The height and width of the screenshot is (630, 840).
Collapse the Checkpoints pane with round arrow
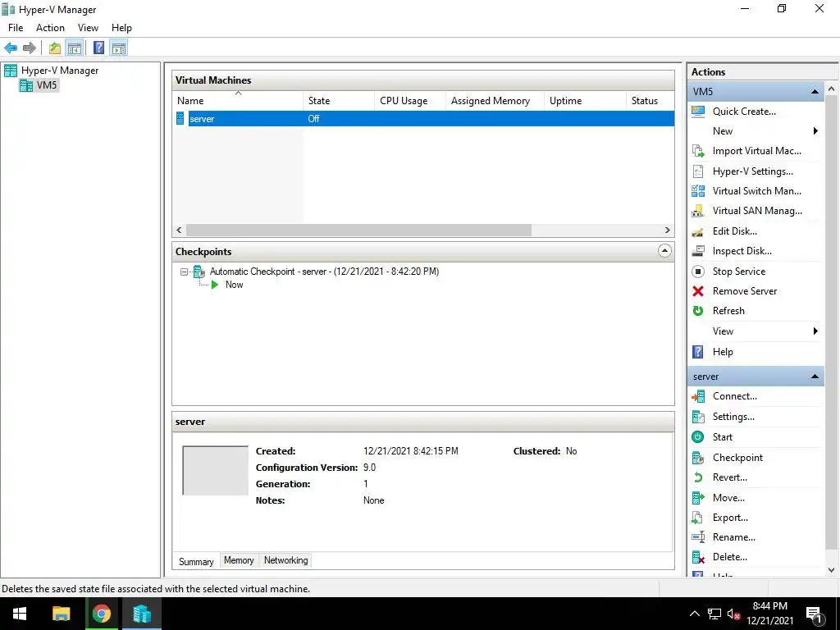click(x=664, y=251)
